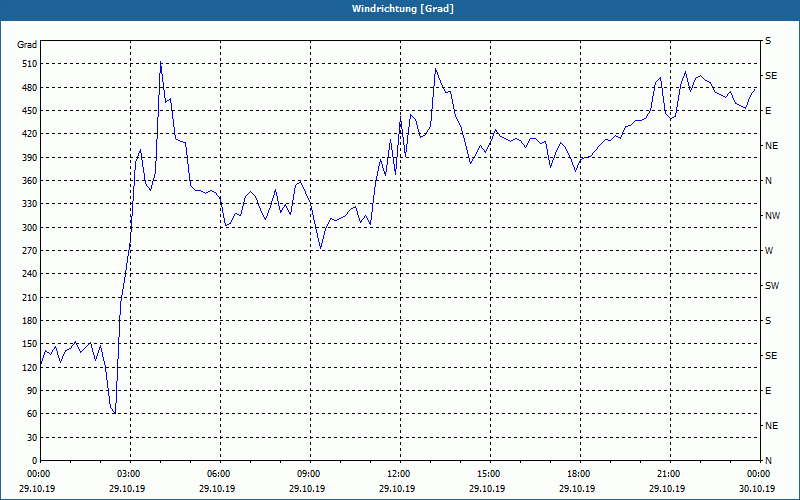The width and height of the screenshot is (800, 500).
Task: Select the 60 y-axis value label
Action: coord(33,414)
